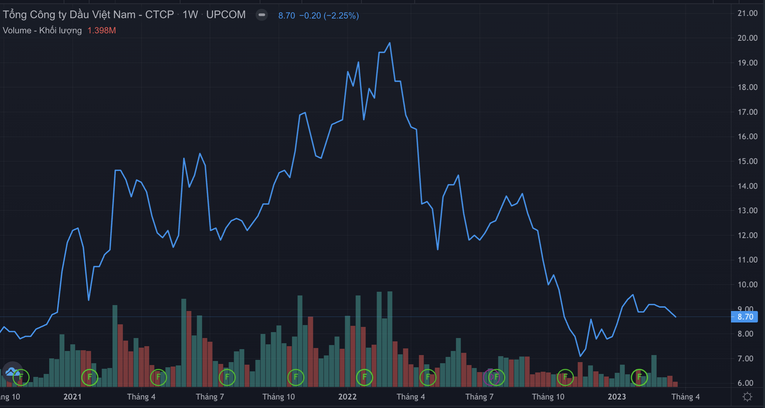Click the F marker between Tháng 4 and Tháng 7 2021

coord(158,377)
